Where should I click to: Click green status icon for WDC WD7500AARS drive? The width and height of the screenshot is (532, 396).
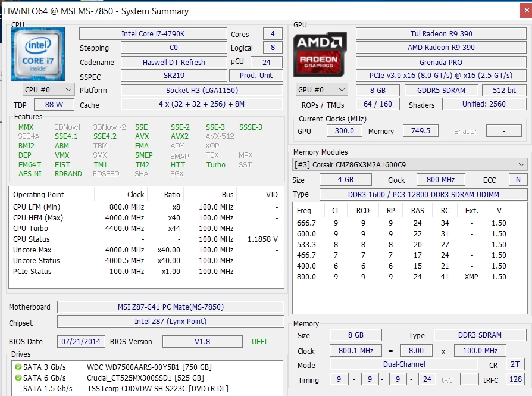(x=18, y=367)
